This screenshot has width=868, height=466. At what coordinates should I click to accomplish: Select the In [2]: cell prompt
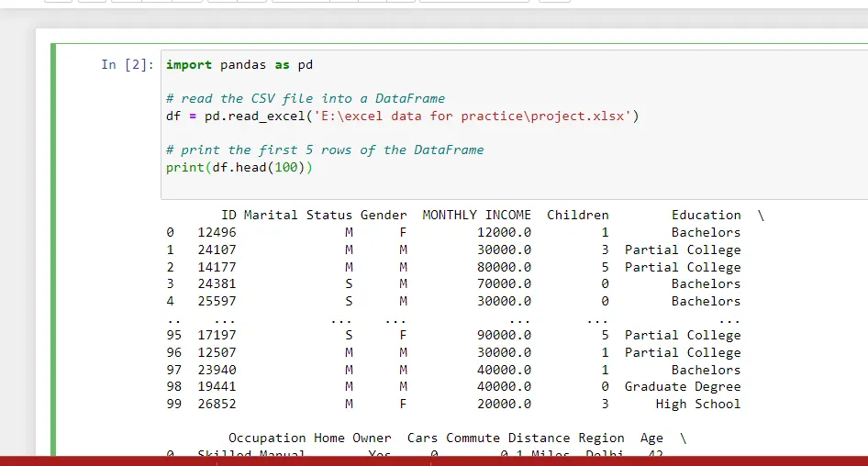pyautogui.click(x=128, y=65)
